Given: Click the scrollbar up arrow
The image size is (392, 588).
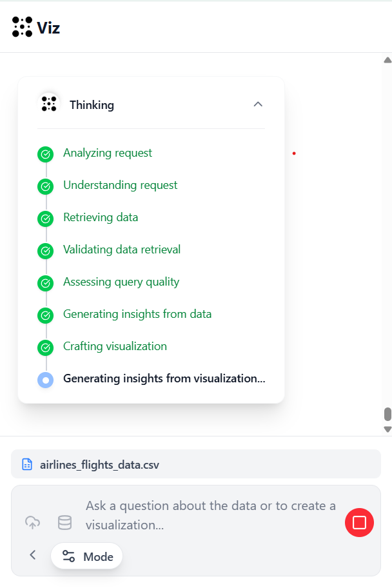Looking at the screenshot, I should pos(387,60).
